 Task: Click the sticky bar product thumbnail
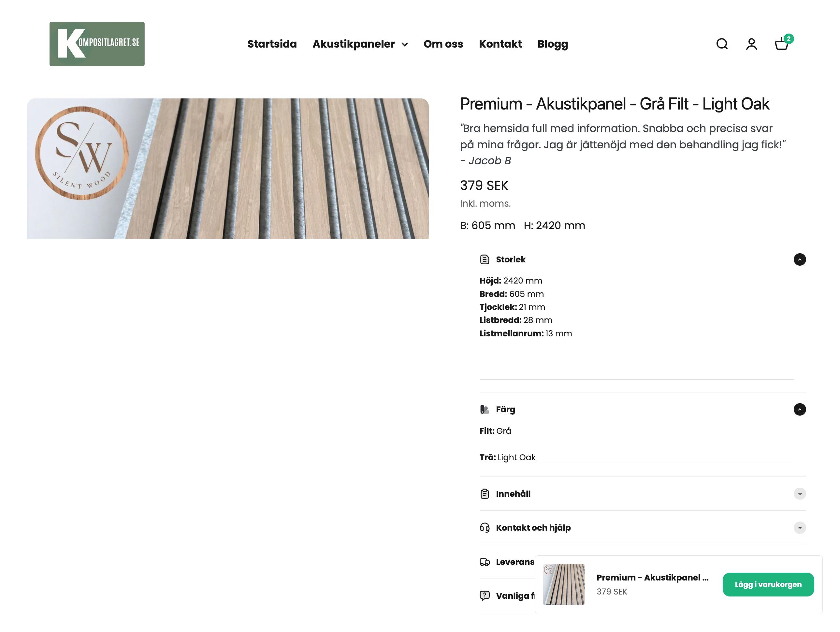click(x=564, y=584)
